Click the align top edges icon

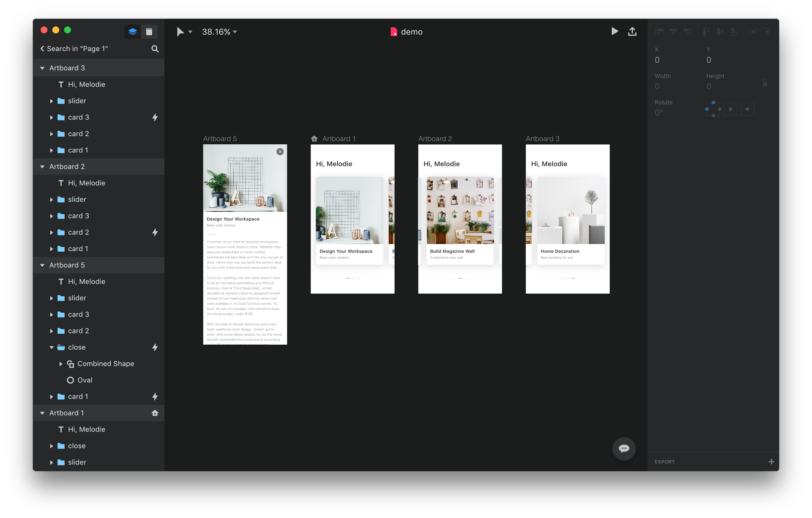[x=707, y=31]
